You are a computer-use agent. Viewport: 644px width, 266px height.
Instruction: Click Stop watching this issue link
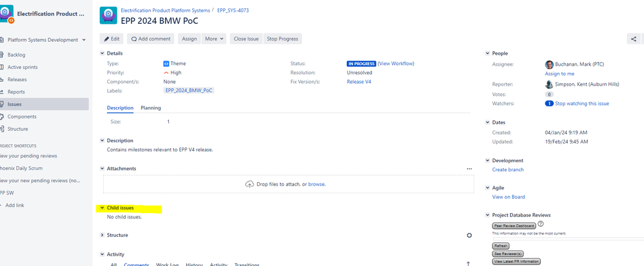pos(582,104)
